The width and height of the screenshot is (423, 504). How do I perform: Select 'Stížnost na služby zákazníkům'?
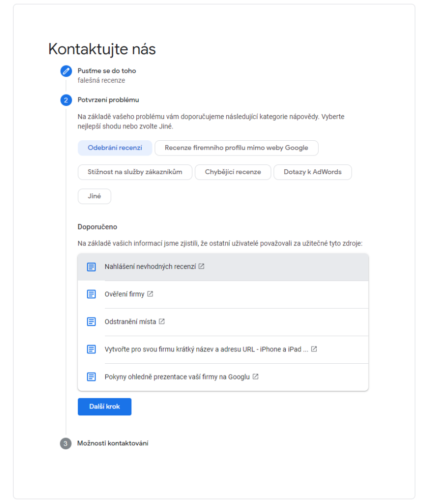[x=134, y=172]
